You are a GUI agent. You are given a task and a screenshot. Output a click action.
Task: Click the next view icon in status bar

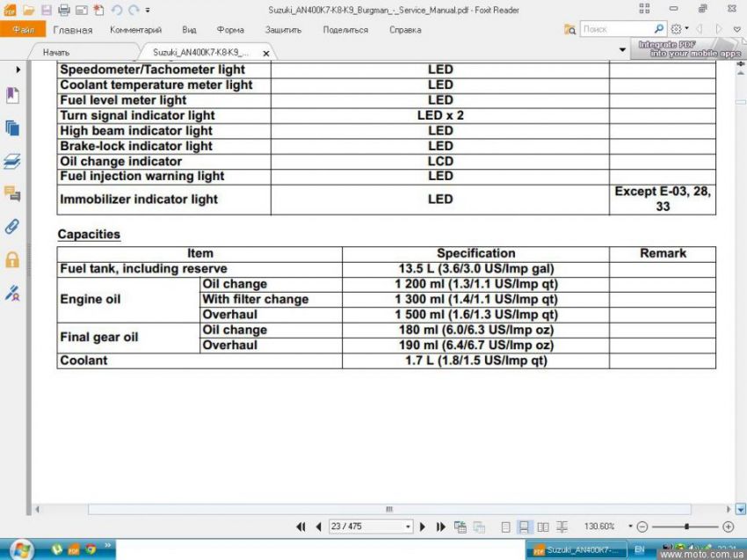pyautogui.click(x=479, y=527)
